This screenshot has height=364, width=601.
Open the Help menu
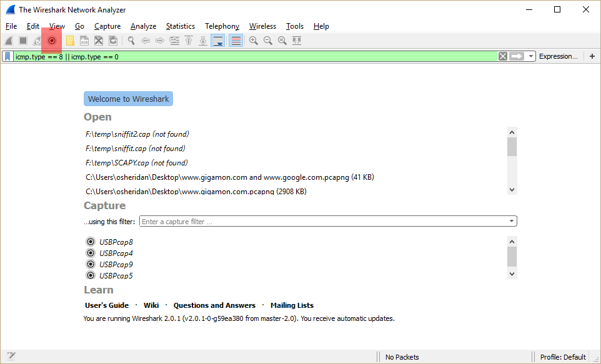321,26
